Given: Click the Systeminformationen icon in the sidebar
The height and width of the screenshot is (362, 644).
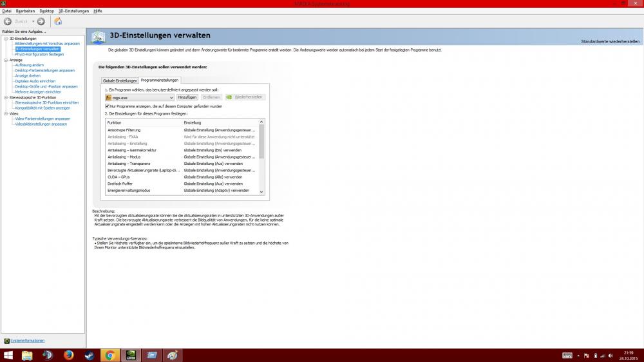Looking at the screenshot, I should click(6, 341).
